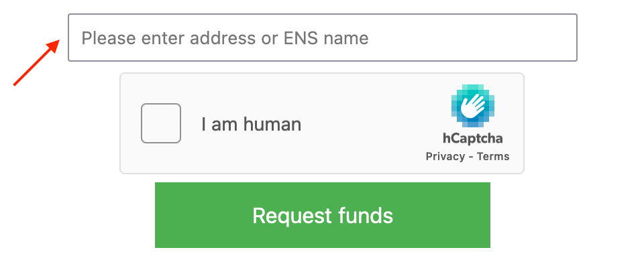Click the ENS name text box border area
This screenshot has height=256, width=644.
click(323, 38)
